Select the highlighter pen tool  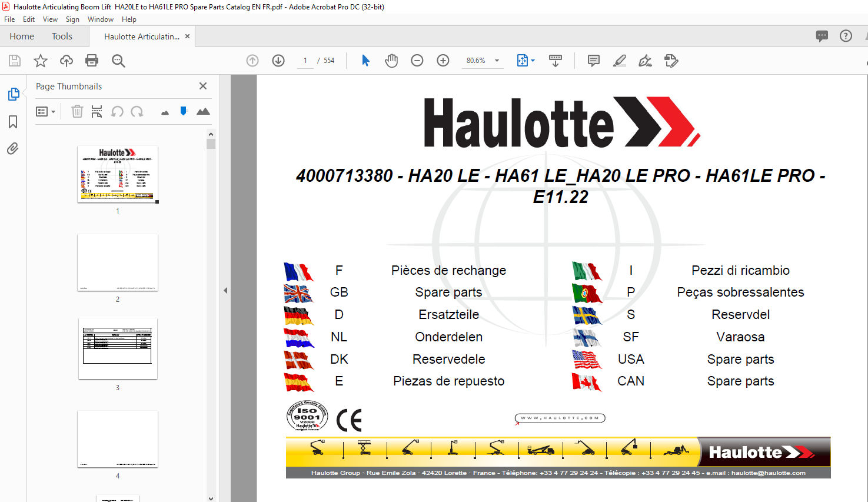620,61
